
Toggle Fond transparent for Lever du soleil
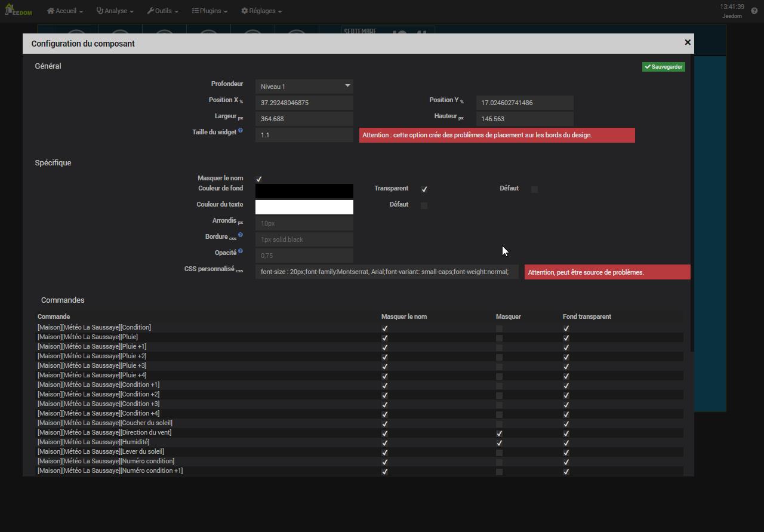pos(566,453)
